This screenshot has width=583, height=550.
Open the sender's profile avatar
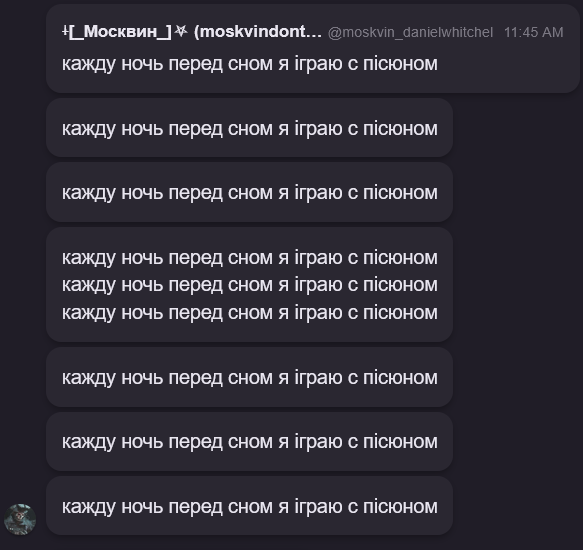coord(20,519)
